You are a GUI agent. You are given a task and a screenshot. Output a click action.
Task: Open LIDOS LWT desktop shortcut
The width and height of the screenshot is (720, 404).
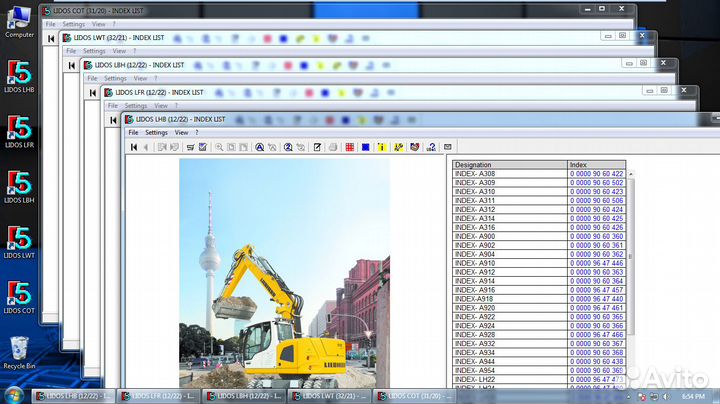[19, 242]
